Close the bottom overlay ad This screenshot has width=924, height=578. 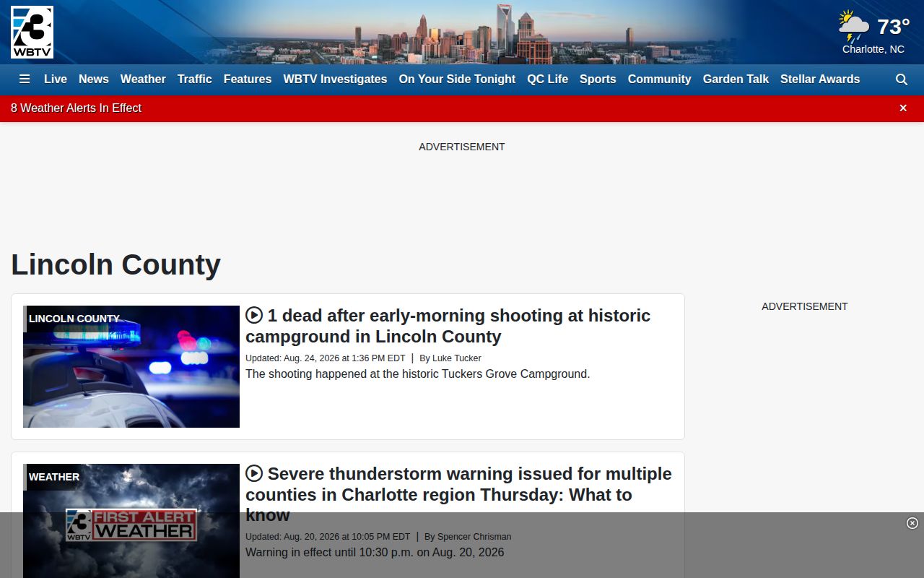tap(912, 523)
